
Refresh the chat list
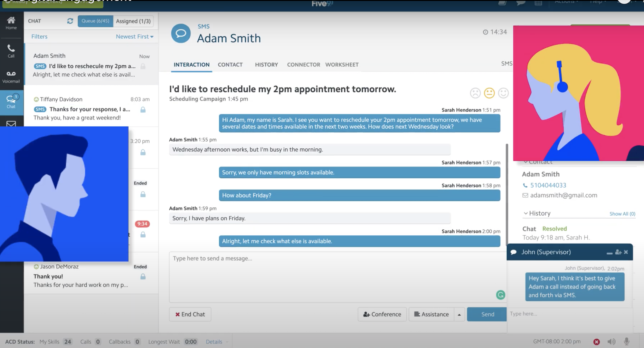point(70,21)
